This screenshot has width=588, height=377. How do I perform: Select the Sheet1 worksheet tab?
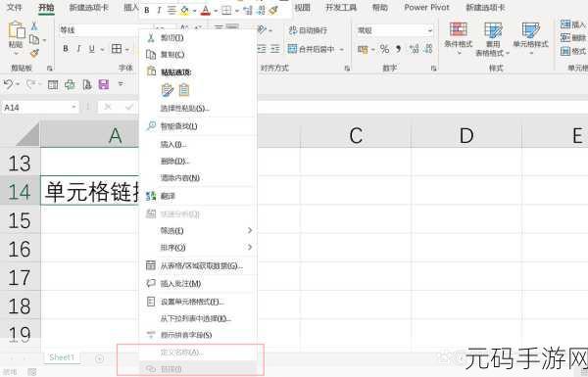(x=62, y=357)
